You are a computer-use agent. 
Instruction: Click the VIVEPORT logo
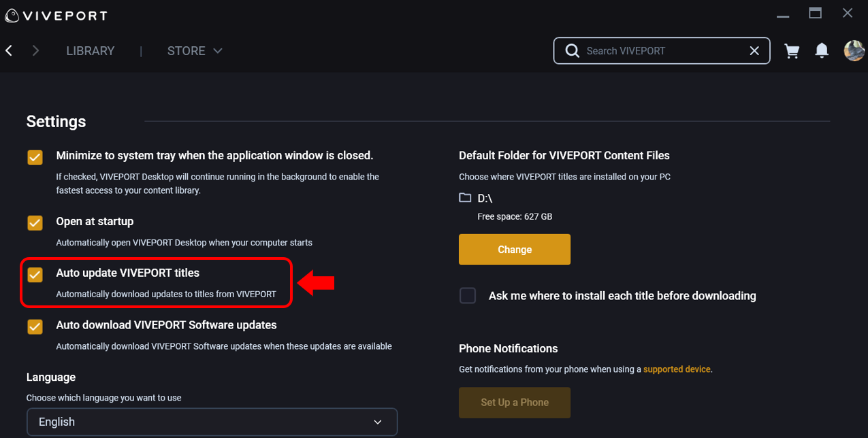pyautogui.click(x=55, y=15)
